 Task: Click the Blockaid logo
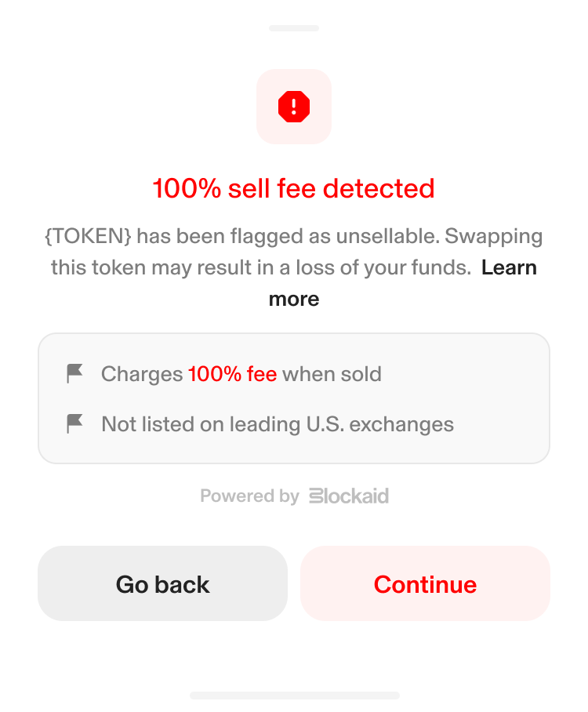pyautogui.click(x=349, y=496)
